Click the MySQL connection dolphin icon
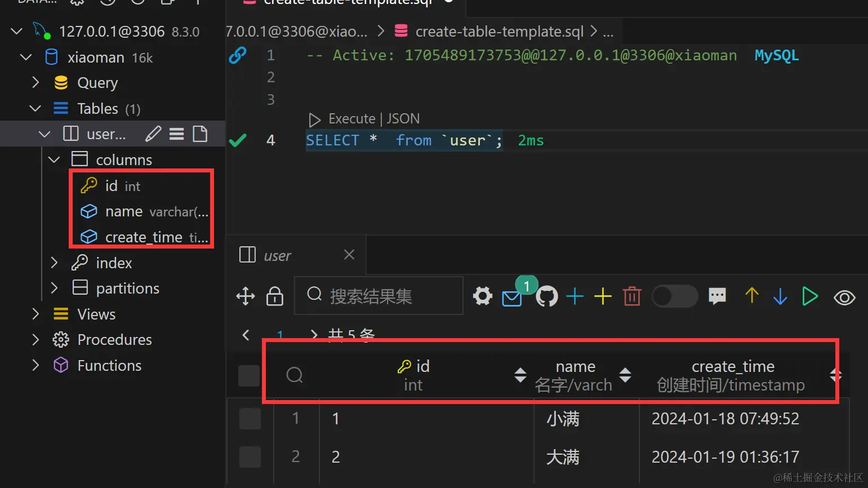The width and height of the screenshot is (868, 488). click(x=42, y=30)
